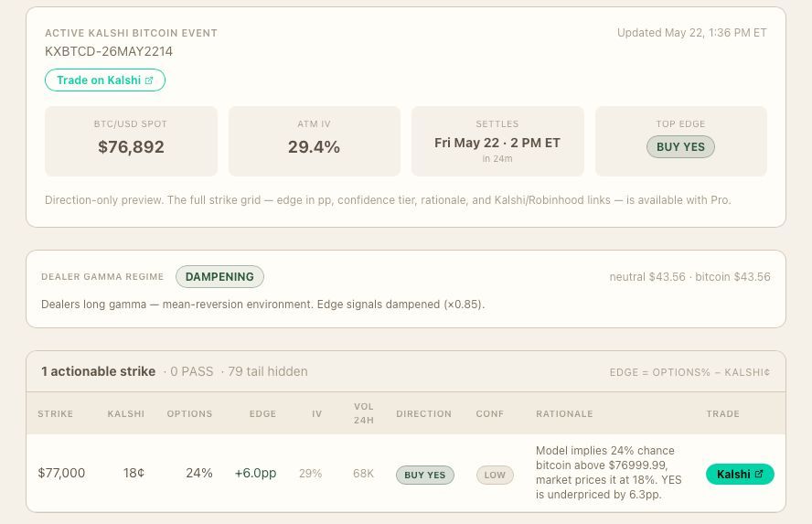Image resolution: width=812 pixels, height=524 pixels.
Task: Click the DIRECTION column header
Action: pos(423,413)
